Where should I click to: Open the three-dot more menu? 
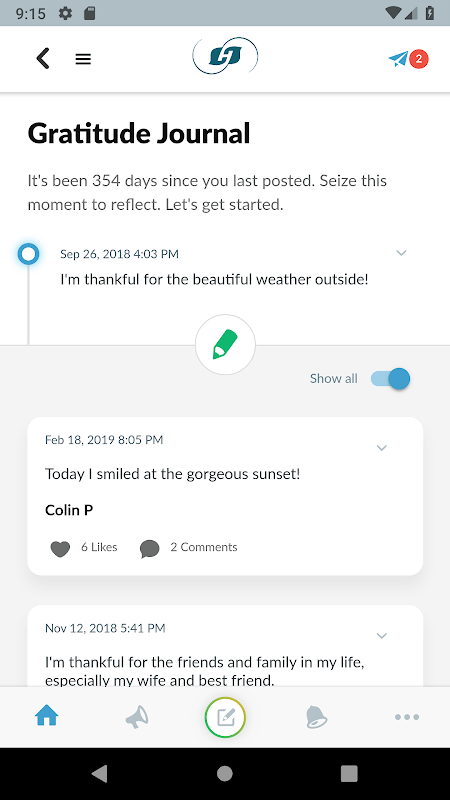(x=407, y=717)
